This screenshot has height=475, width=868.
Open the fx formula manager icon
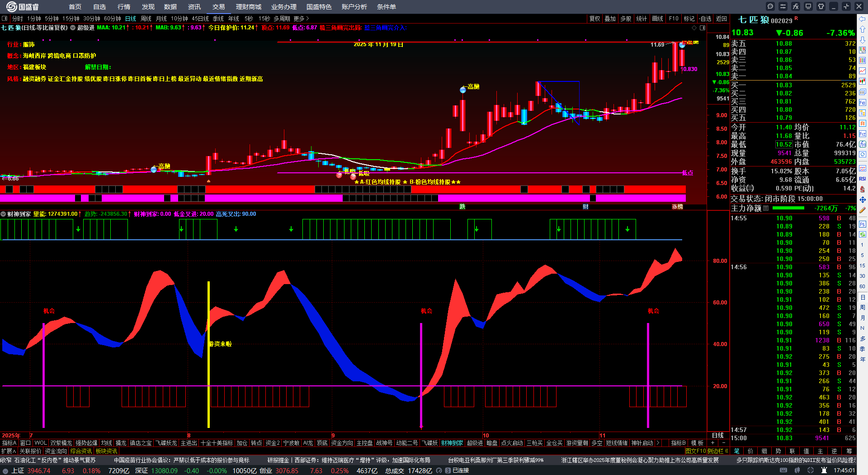796,6
